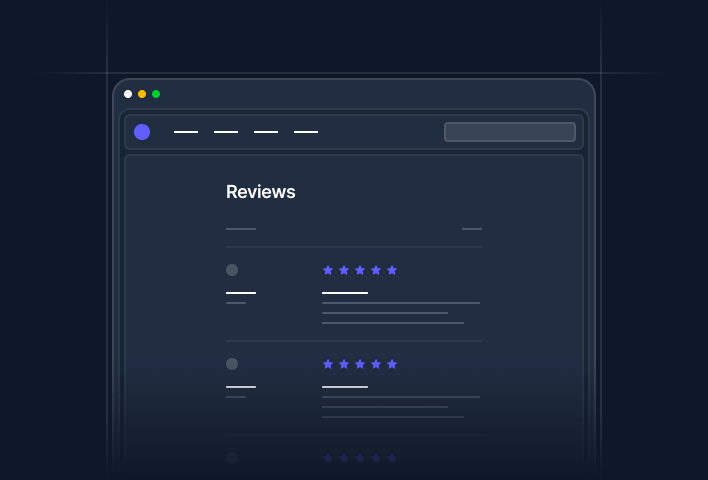The height and width of the screenshot is (480, 708).
Task: Open the filter label below the Reviews heading
Action: pos(241,229)
